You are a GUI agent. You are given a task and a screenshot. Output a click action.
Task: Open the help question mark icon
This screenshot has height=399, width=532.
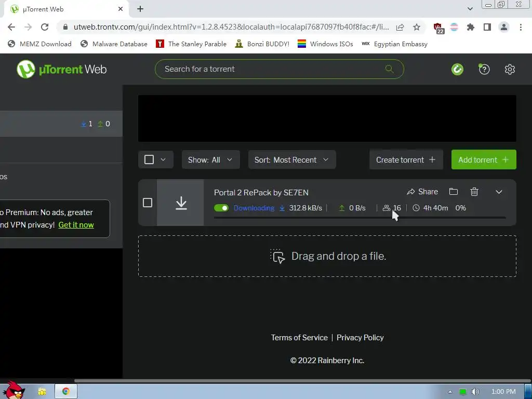(x=484, y=69)
